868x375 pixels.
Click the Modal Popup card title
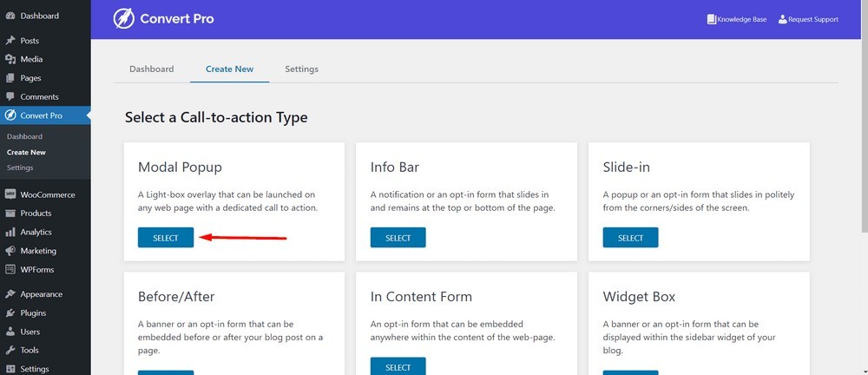180,168
